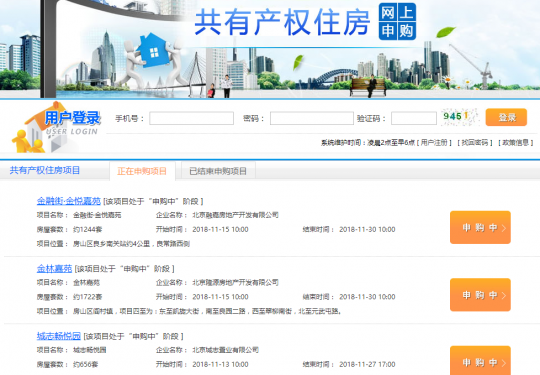Open the 用户注册 user registration link
This screenshot has height=375, width=540.
click(434, 143)
